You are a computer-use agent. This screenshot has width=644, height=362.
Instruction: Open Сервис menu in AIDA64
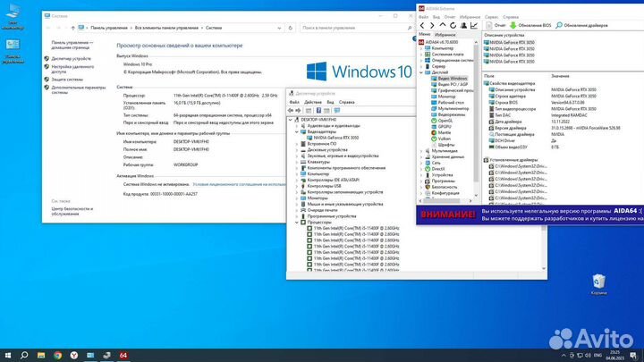491,17
